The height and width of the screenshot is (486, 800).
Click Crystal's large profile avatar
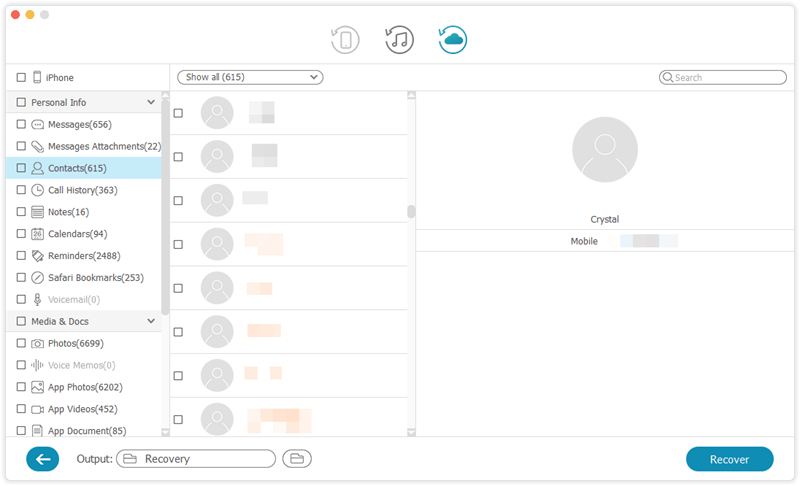(x=605, y=149)
